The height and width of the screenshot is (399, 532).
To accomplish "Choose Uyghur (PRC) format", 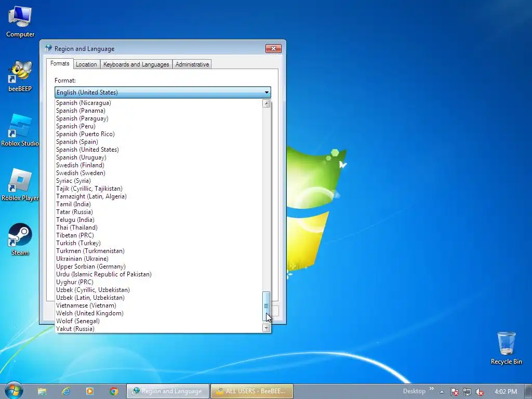I will (x=159, y=282).
